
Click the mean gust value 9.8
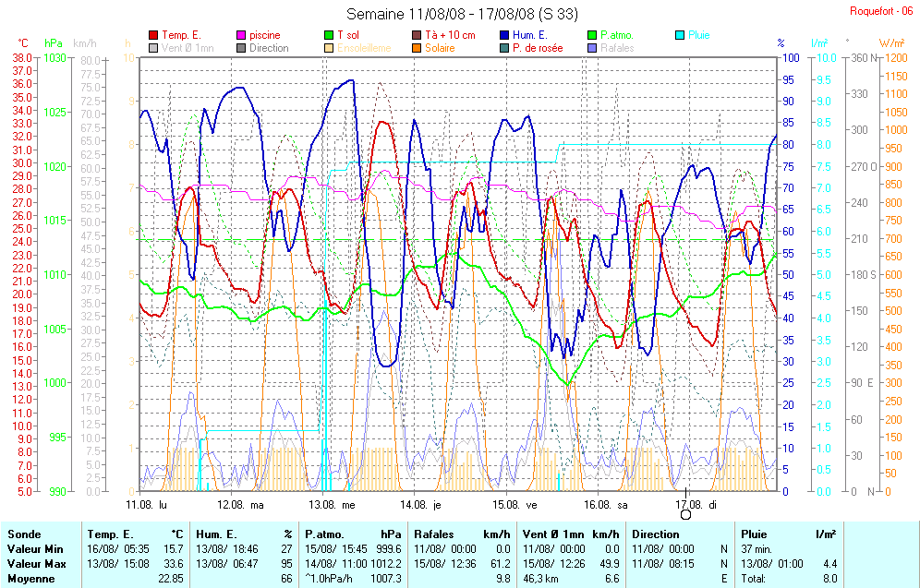click(504, 579)
